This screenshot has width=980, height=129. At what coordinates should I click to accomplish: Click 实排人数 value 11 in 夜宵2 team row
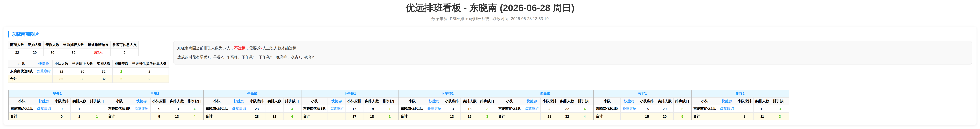762,109
